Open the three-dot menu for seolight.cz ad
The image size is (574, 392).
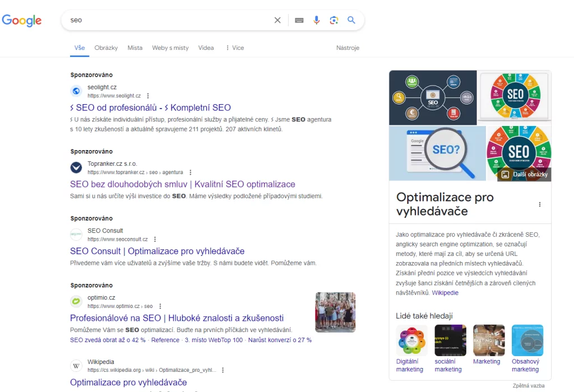(148, 96)
